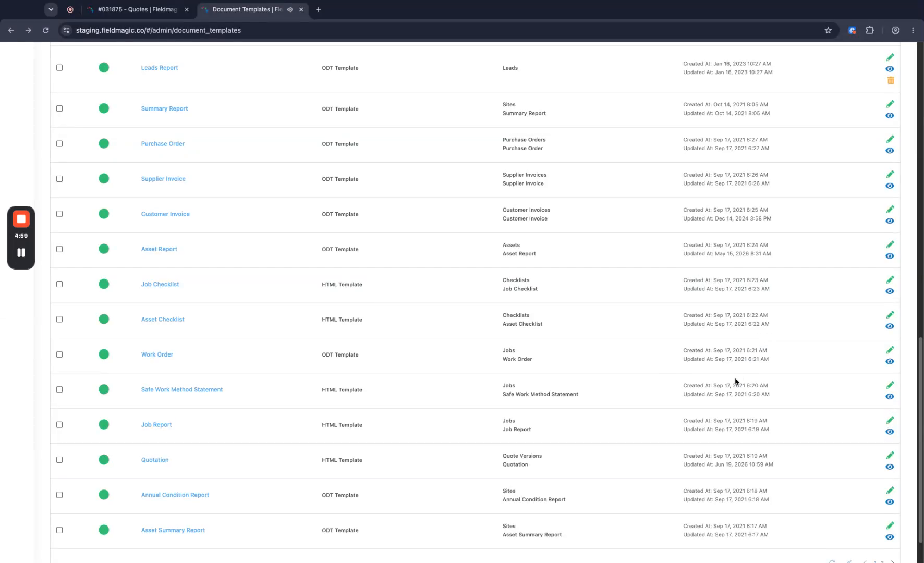Edit the Customer Invoice template
This screenshot has width=924, height=563.
[x=890, y=209]
